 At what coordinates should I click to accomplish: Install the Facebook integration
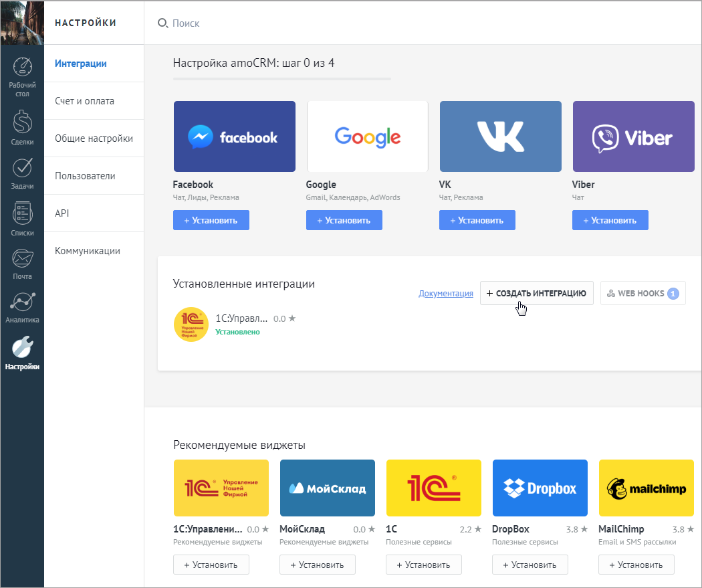point(211,220)
